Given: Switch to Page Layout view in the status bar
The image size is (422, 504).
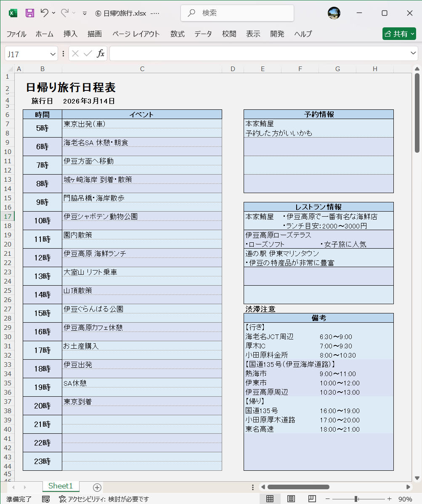Looking at the screenshot, I should tap(292, 499).
